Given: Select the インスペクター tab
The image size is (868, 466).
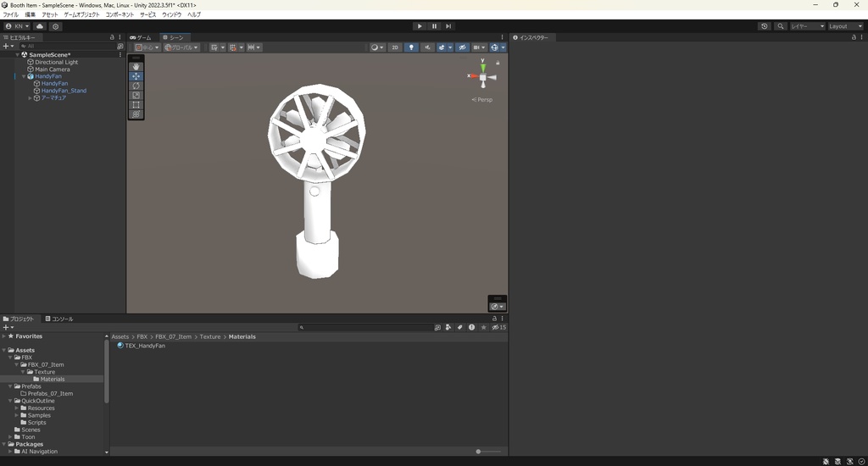Looking at the screenshot, I should [x=531, y=37].
